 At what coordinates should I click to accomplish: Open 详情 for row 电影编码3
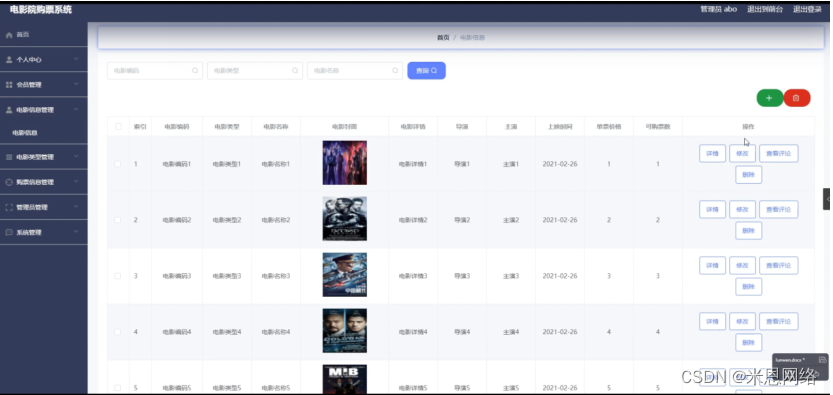click(x=712, y=265)
